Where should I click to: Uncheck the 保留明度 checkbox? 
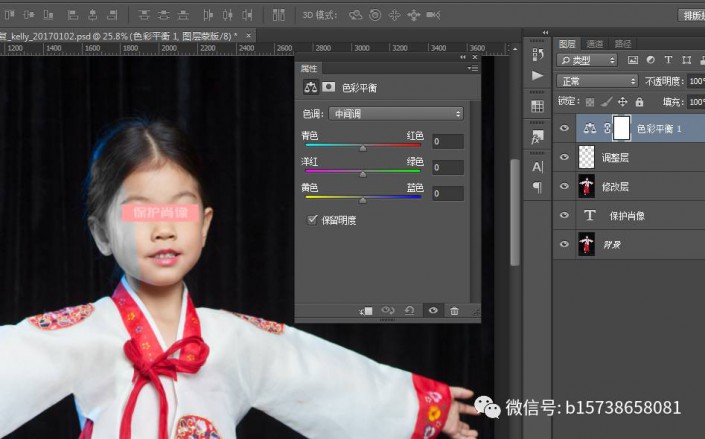312,220
